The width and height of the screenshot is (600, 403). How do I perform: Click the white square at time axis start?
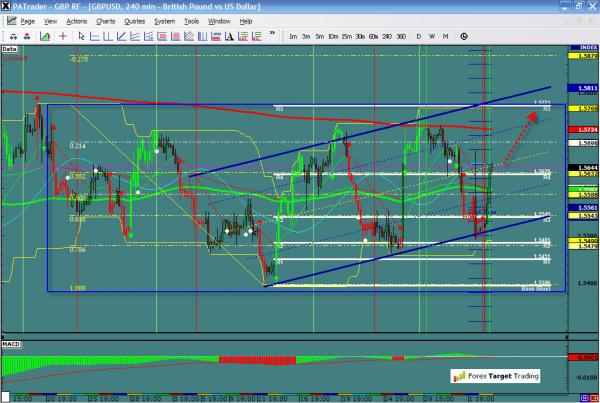[5, 397]
